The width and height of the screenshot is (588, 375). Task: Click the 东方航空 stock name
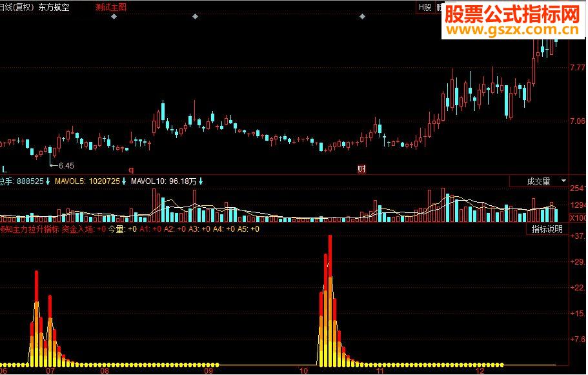click(54, 7)
